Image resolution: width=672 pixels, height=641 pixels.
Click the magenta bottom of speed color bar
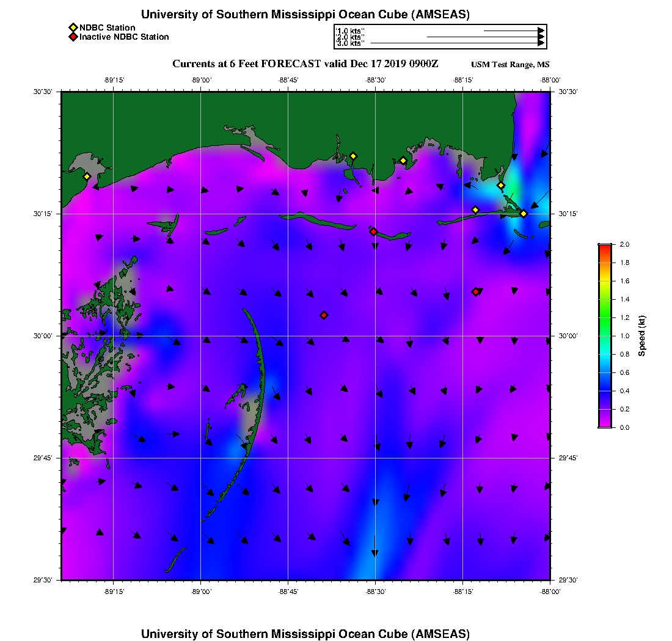tap(605, 424)
